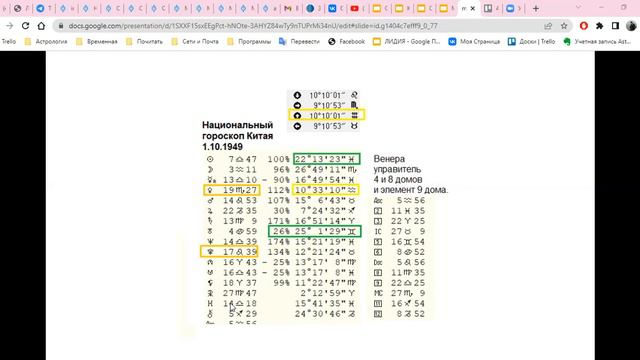Open a new browser tab
The image size is (640, 360).
pos(536,8)
